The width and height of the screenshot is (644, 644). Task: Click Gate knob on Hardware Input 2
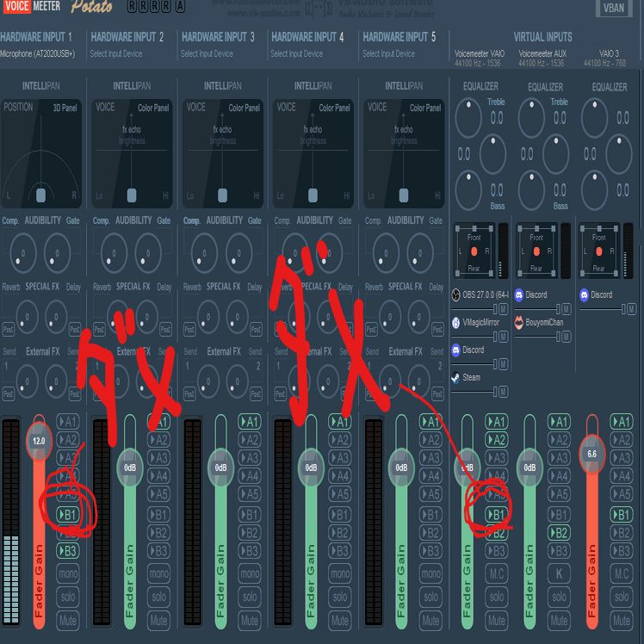[x=148, y=253]
